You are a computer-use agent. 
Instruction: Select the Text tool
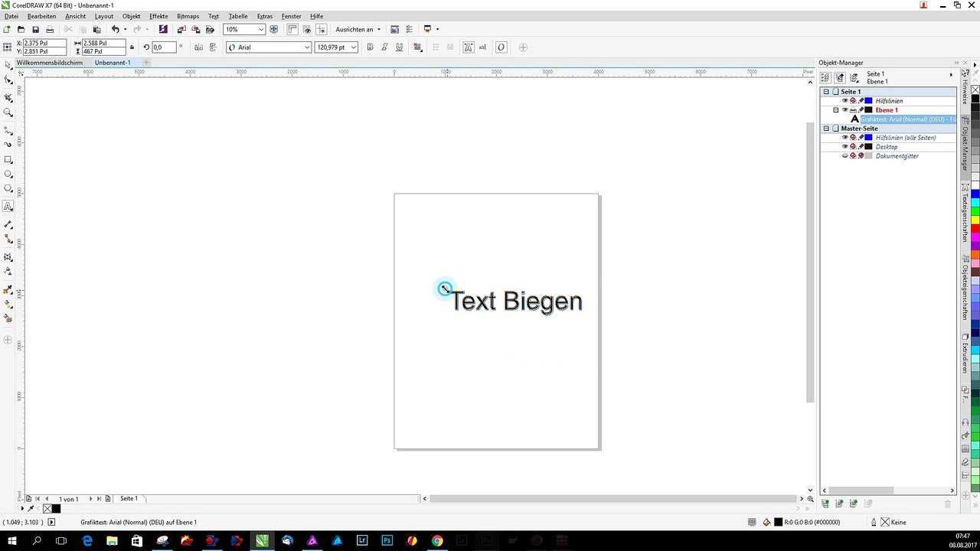click(x=8, y=207)
